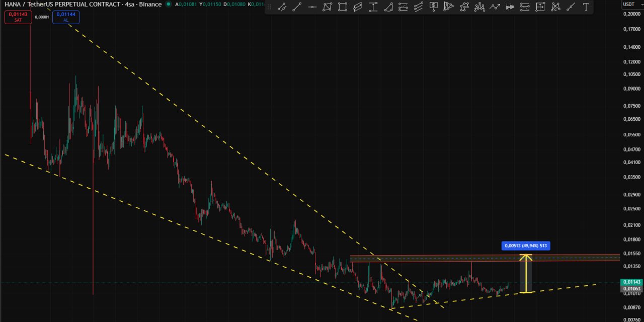644x322 pixels.
Task: Open the USDT currency dropdown
Action: coord(628,4)
